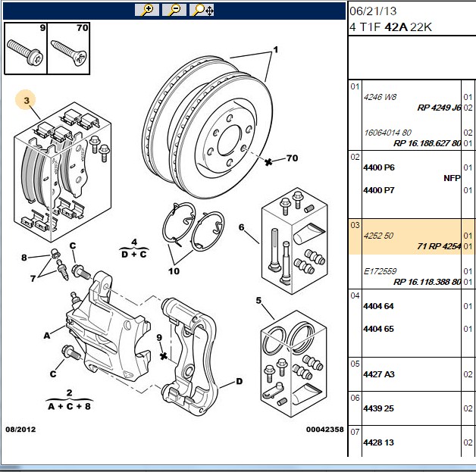Image resolution: width=476 pixels, height=472 pixels.
Task: Select part number 4427 A3
Action: pos(379,374)
